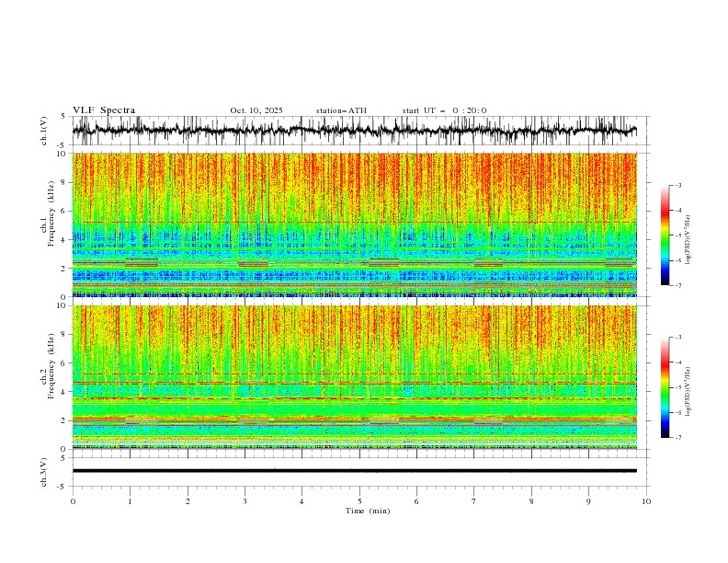This screenshot has width=728, height=563.
Task: Click the 'start UT = 0 :20: 0' text
Action: 444,110
